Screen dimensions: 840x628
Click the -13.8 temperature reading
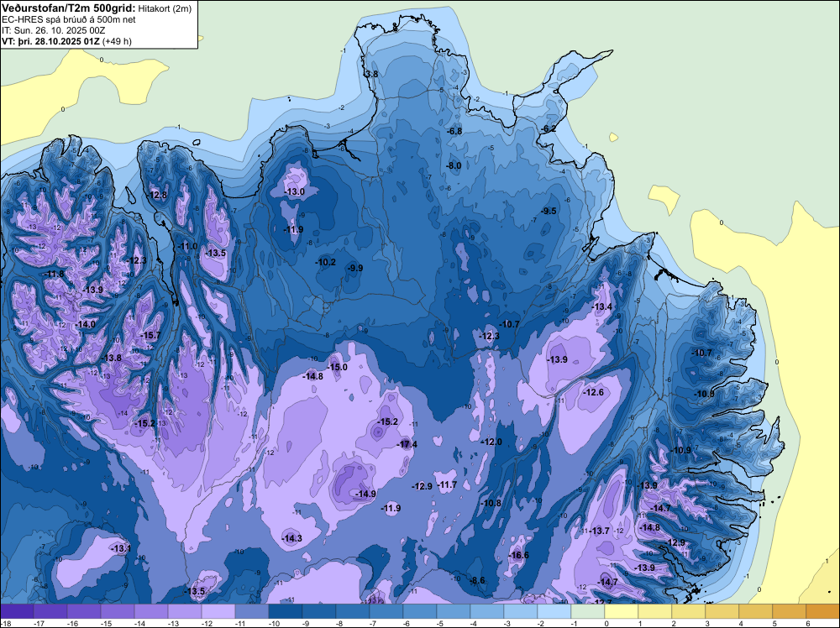(x=112, y=358)
